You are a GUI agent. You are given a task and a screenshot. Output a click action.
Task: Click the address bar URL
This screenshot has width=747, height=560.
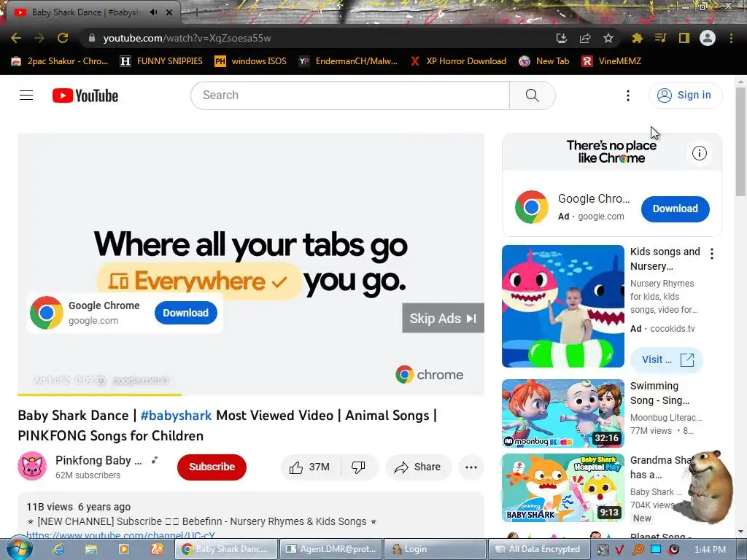click(x=187, y=38)
